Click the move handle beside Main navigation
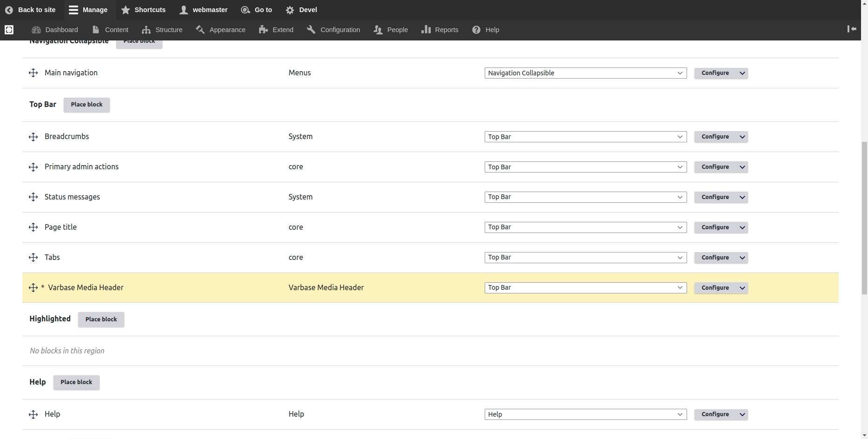This screenshot has height=439, width=868. pos(33,73)
